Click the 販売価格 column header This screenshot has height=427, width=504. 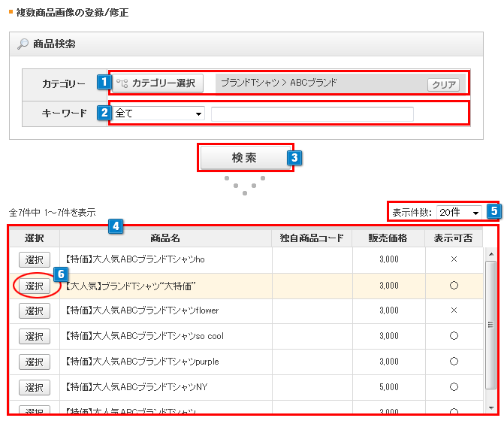click(x=388, y=238)
